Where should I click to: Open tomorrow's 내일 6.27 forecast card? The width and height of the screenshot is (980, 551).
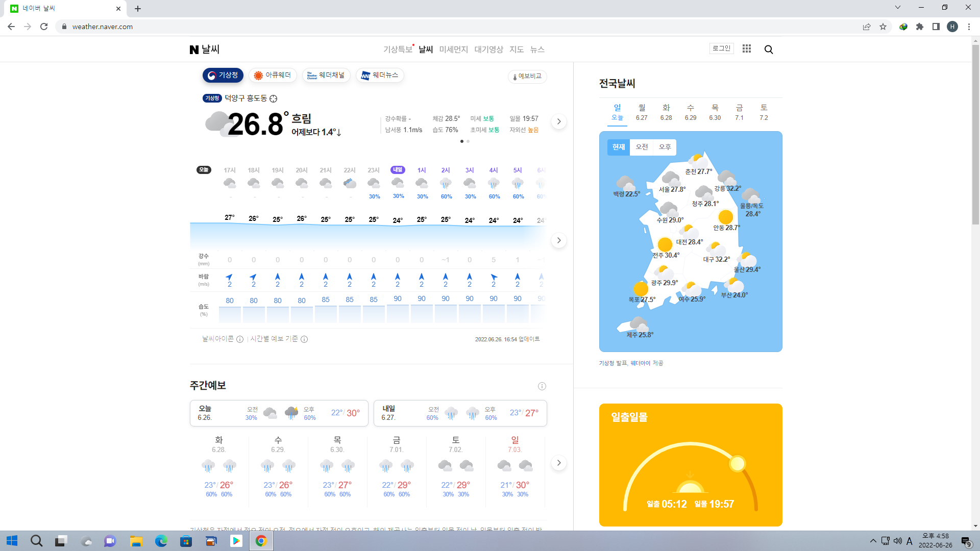pos(460,413)
